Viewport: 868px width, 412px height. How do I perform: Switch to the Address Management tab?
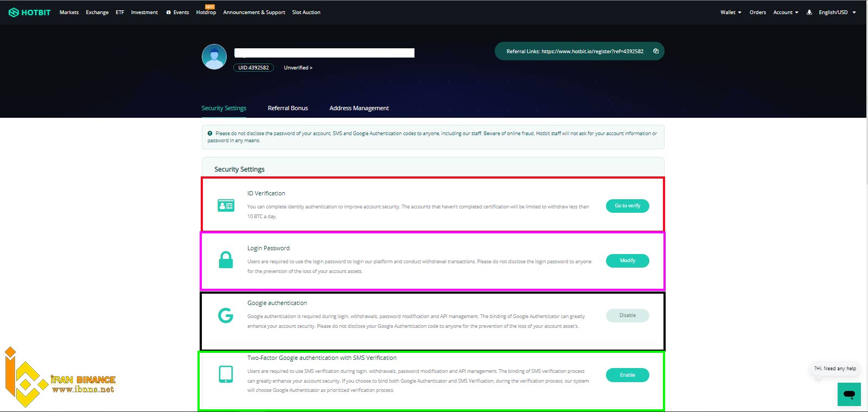(359, 108)
